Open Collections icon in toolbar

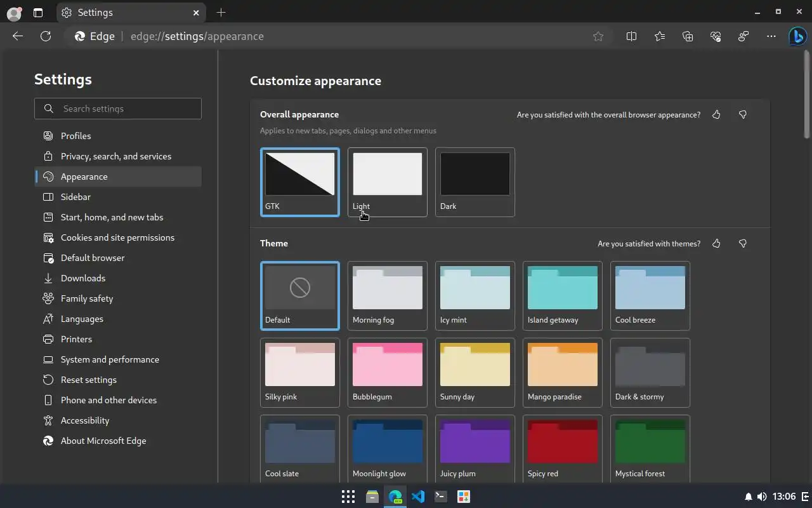click(688, 36)
